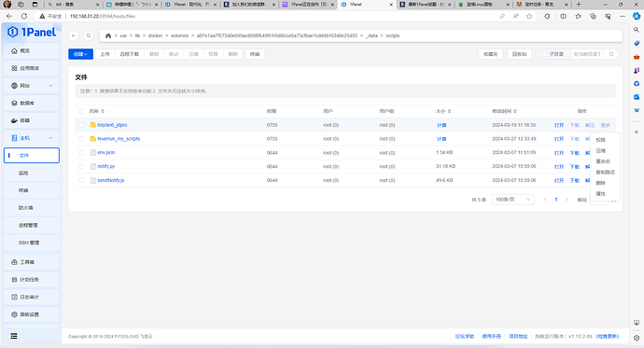Screen dimensions: 644x348
Task: Open the 面板设置 panel settings gear icon
Action: [x=14, y=314]
